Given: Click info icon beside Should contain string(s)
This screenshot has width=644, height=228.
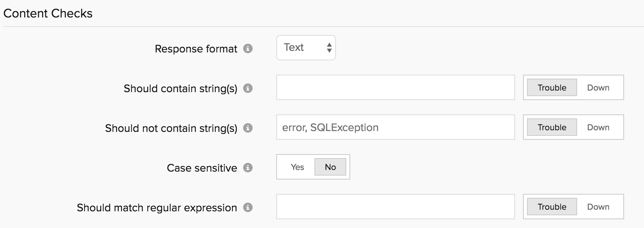Looking at the screenshot, I should point(248,88).
